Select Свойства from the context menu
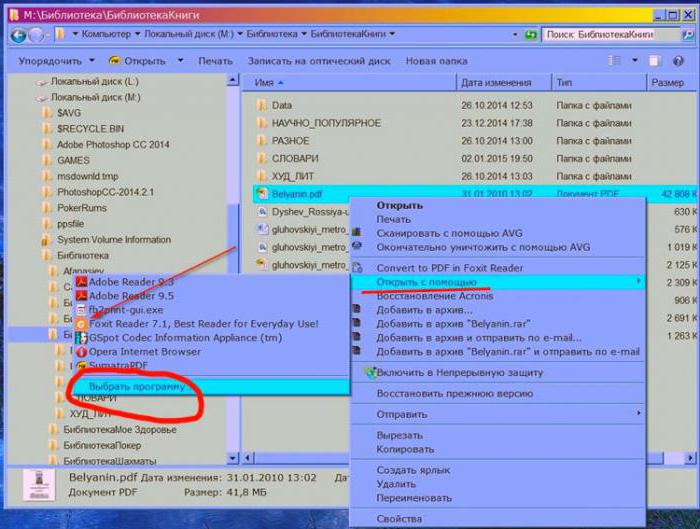Viewport: 700px width, 529px height. 400,519
